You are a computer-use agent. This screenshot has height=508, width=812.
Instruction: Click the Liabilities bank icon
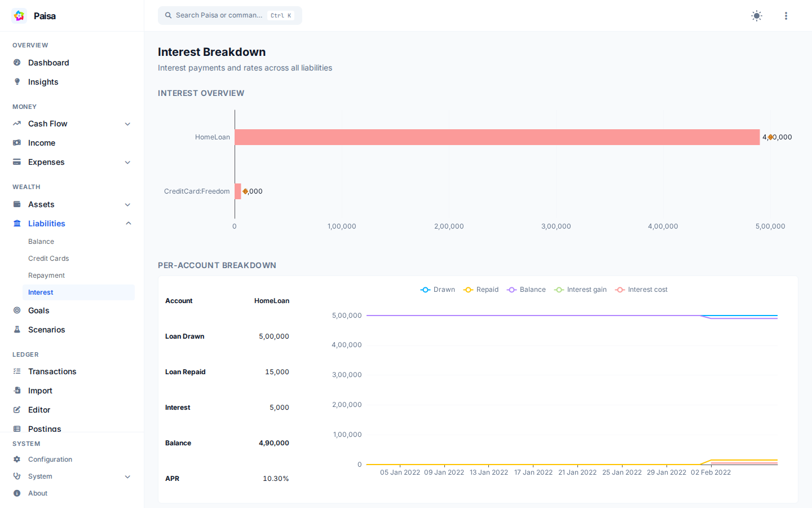pyautogui.click(x=17, y=224)
